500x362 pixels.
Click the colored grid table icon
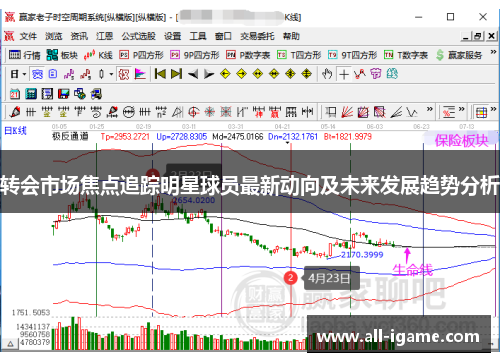[x=481, y=113]
